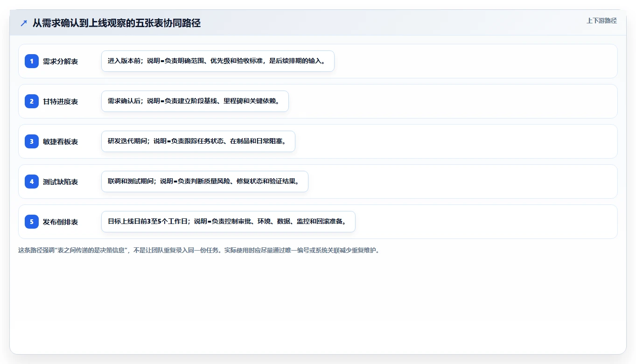Click step number badge 5
Image resolution: width=636 pixels, height=364 pixels.
pyautogui.click(x=32, y=222)
